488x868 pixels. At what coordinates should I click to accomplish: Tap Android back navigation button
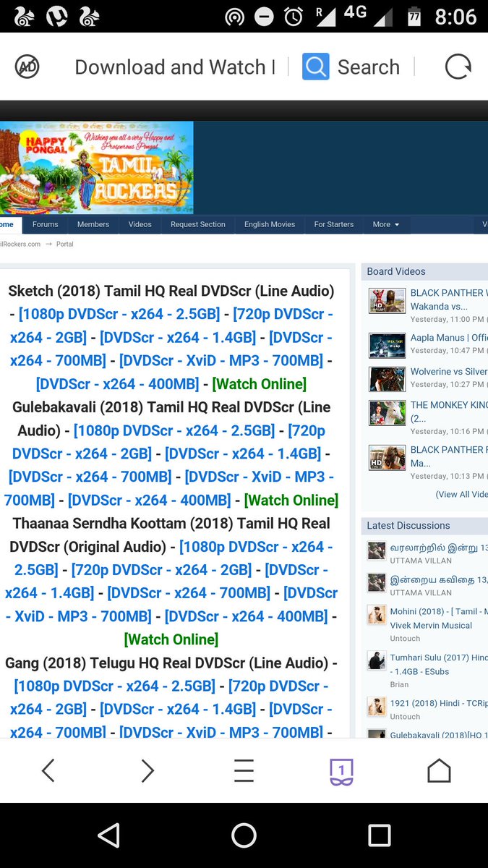point(108,835)
